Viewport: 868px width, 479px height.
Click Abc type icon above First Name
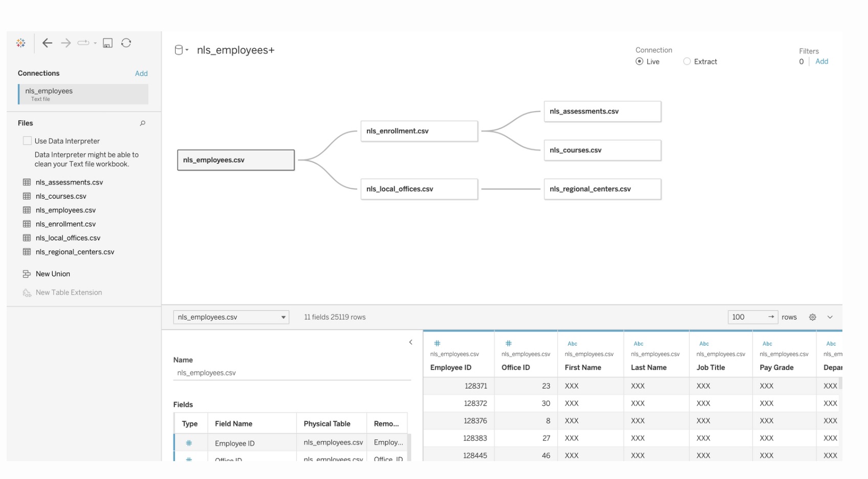[x=572, y=344]
